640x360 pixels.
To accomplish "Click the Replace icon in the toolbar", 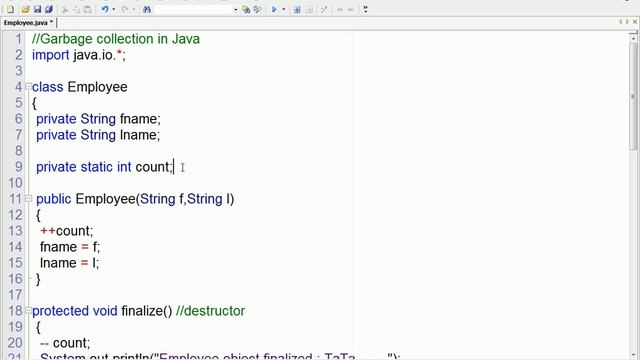I will click(x=257, y=9).
